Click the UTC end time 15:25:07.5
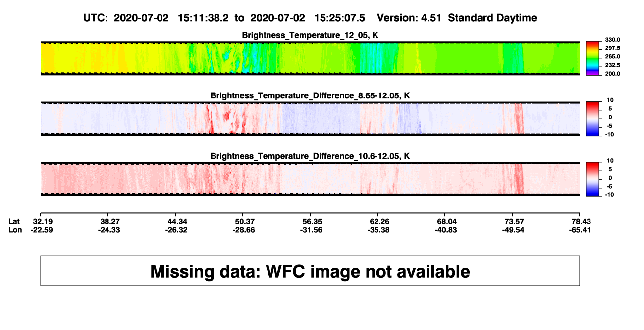Image resolution: width=644 pixels, height=330 pixels. point(340,18)
